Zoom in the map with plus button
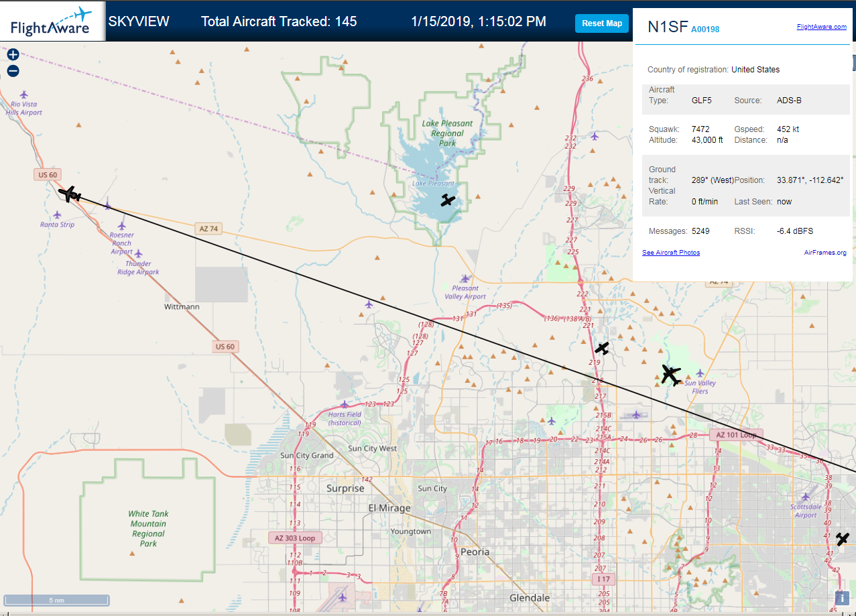The height and width of the screenshot is (616, 856). (x=13, y=54)
